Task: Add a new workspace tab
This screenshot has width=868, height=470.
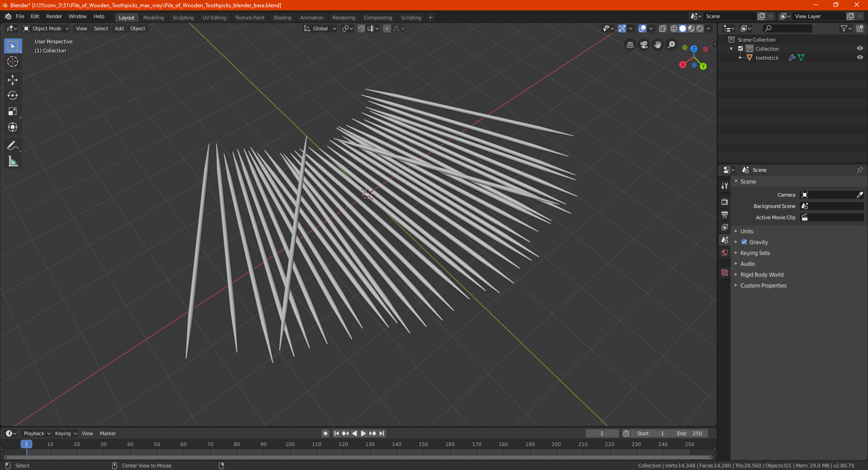Action: pyautogui.click(x=430, y=18)
